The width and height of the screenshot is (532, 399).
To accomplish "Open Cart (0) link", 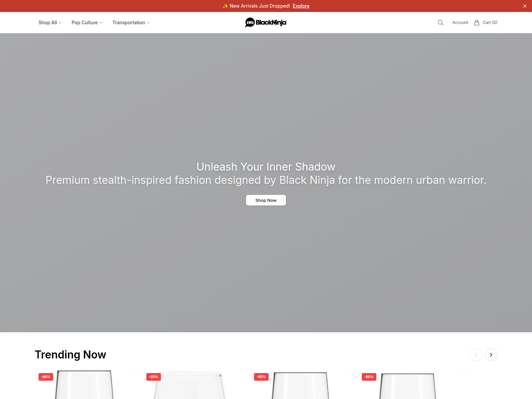I will tap(490, 23).
